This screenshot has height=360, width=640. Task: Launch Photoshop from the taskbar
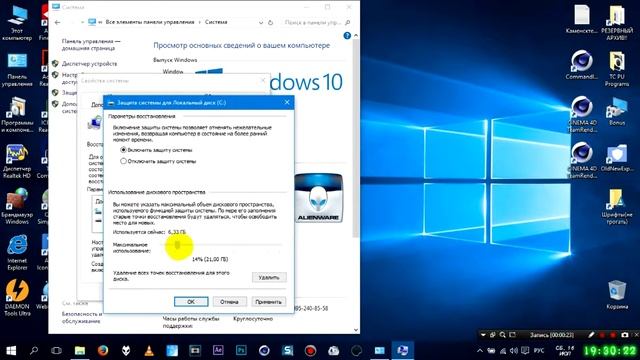[x=241, y=351]
